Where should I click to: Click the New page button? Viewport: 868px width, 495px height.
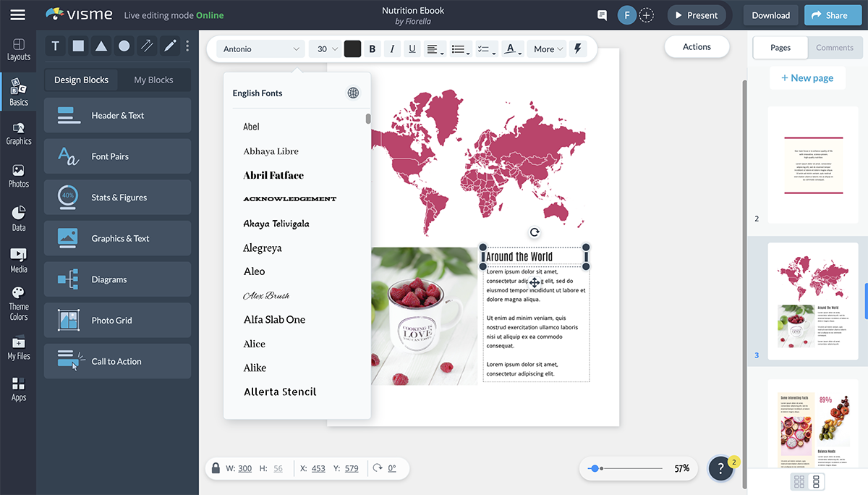click(x=807, y=77)
